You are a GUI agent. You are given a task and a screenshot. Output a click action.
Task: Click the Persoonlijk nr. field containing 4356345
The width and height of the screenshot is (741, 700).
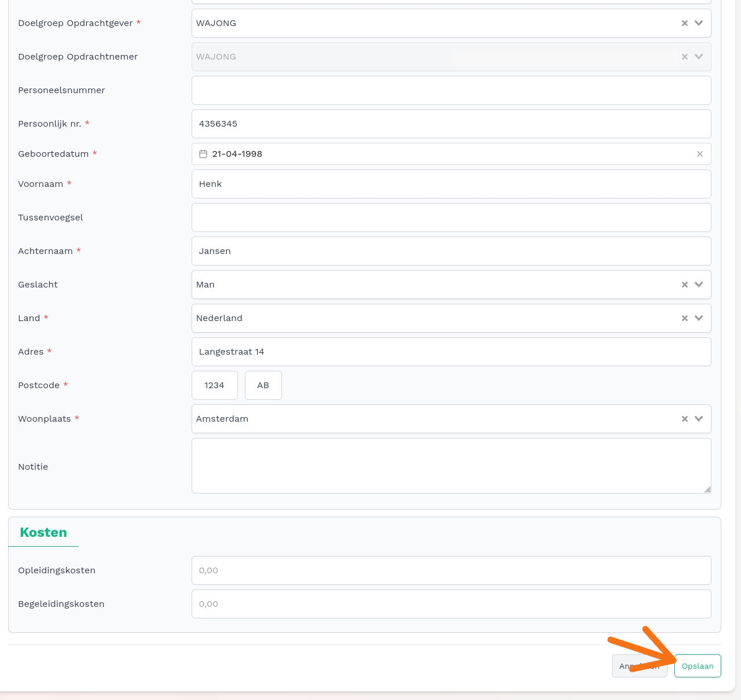(452, 124)
